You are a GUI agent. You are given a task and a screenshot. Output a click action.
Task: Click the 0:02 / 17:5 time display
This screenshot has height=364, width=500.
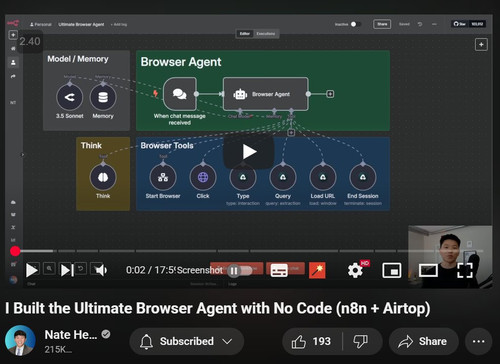point(151,270)
